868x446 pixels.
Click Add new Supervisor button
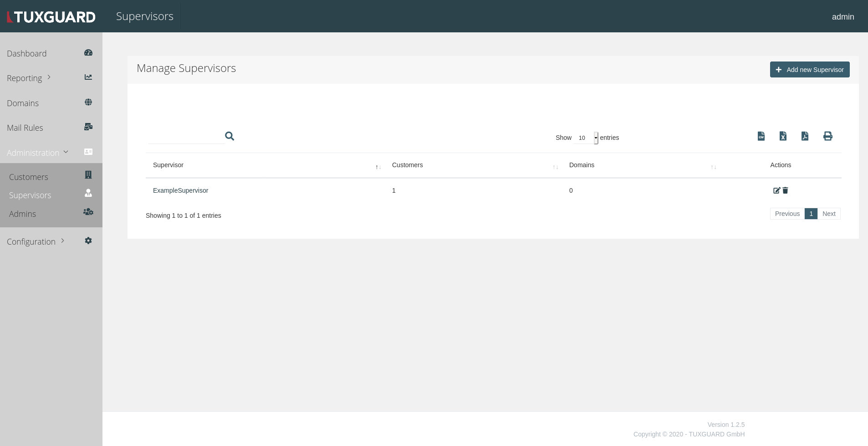(809, 70)
